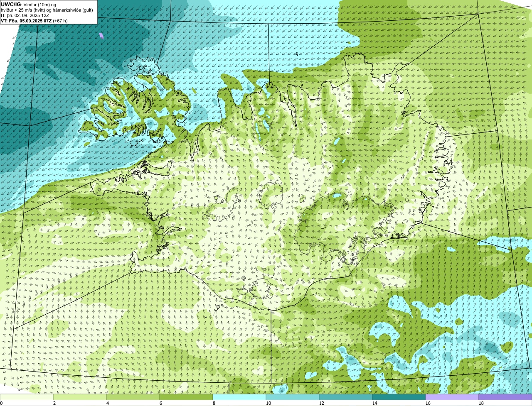Screen dimensions: 532x406
Task: Click the '18' legend scale label
Action: [x=481, y=403]
